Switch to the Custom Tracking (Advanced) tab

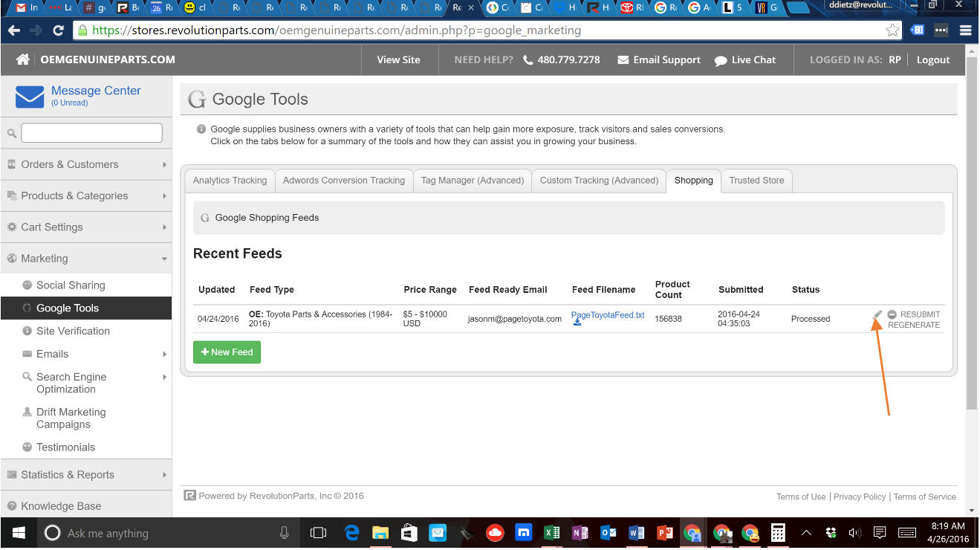pos(599,181)
